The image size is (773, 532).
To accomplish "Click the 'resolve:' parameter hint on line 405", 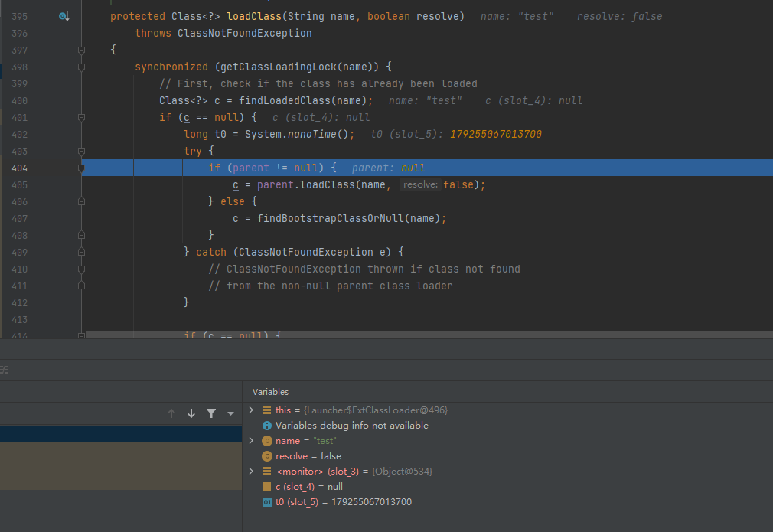I will coord(420,185).
